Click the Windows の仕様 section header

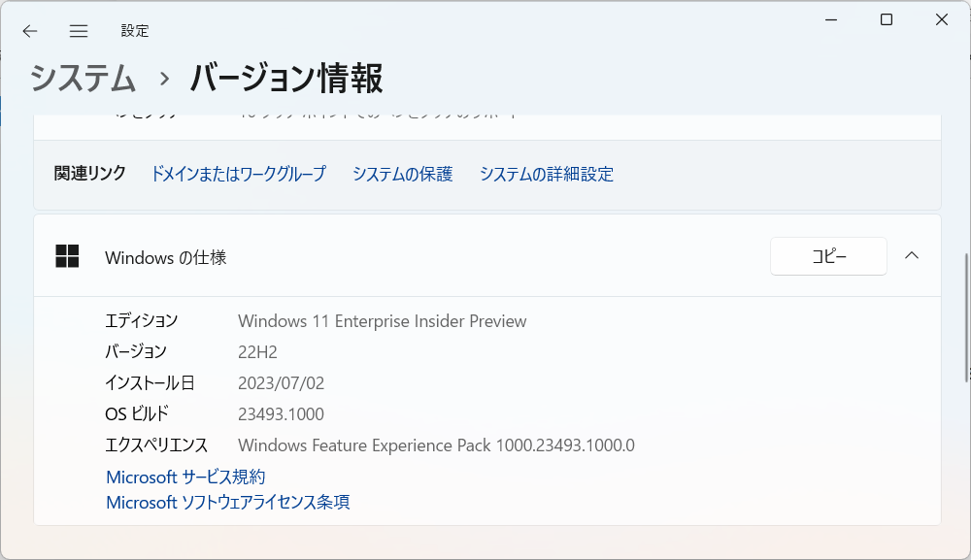pyautogui.click(x=487, y=255)
